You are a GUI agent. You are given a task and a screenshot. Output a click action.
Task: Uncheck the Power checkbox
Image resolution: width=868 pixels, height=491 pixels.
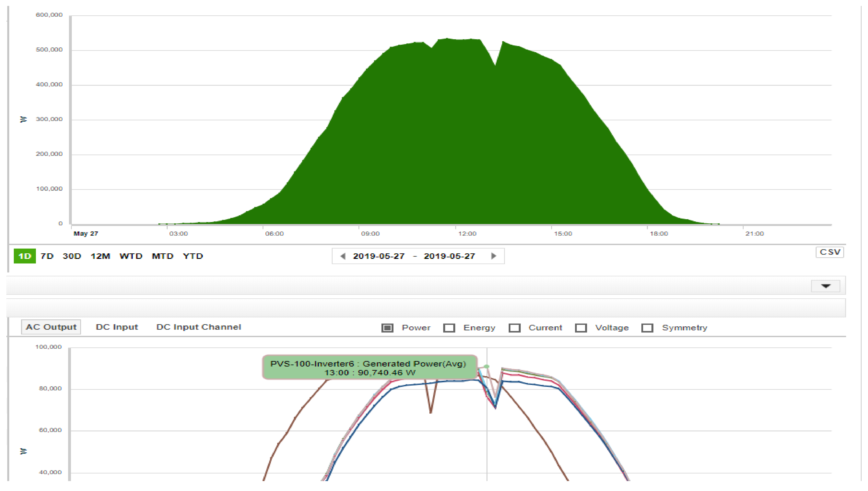387,328
